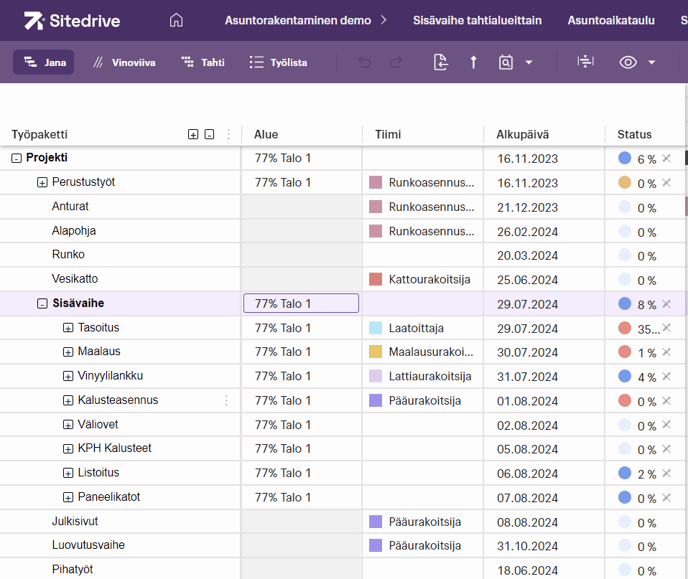Clear the status in the Sisävaihe row with X

point(666,304)
